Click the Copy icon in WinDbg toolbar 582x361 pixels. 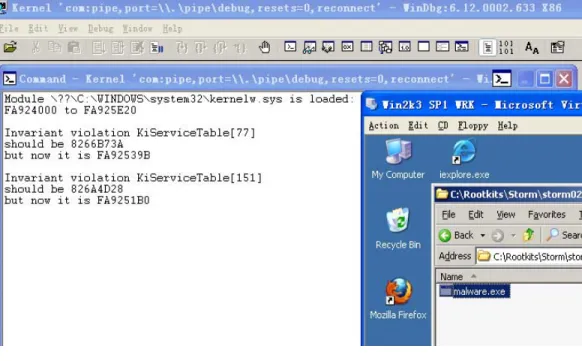point(55,47)
